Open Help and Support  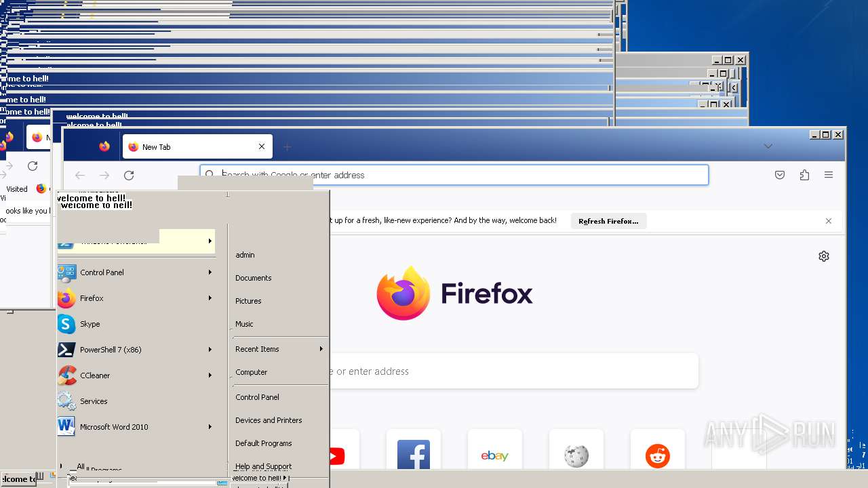point(264,466)
